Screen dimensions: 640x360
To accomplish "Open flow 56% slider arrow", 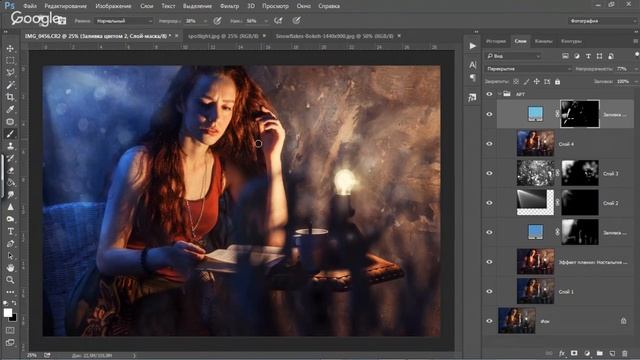I will click(266, 21).
